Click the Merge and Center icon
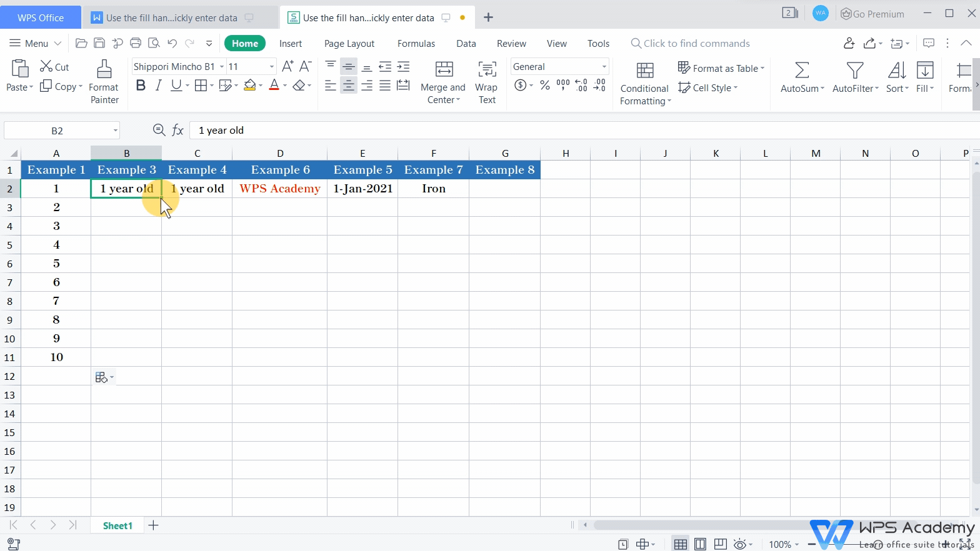Screen dimensions: 980x551 click(443, 69)
